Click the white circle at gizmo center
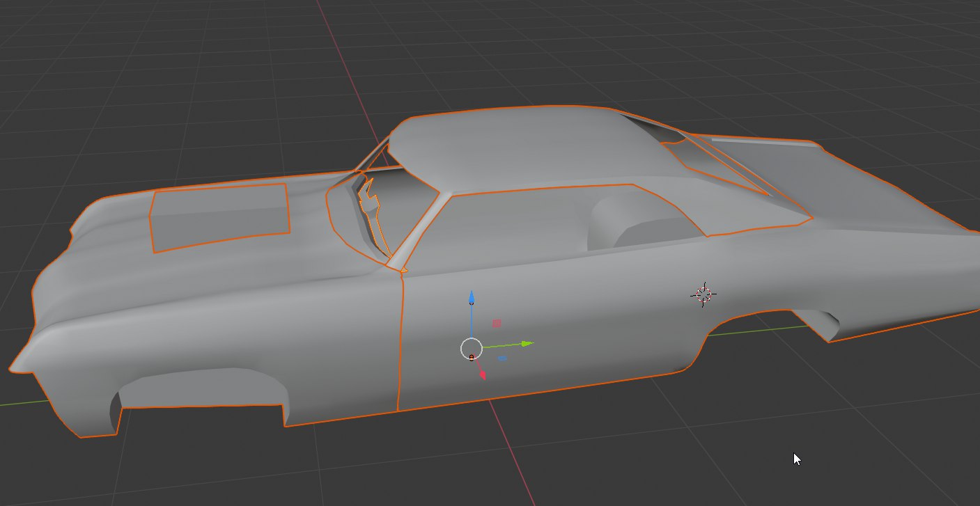 (x=472, y=348)
